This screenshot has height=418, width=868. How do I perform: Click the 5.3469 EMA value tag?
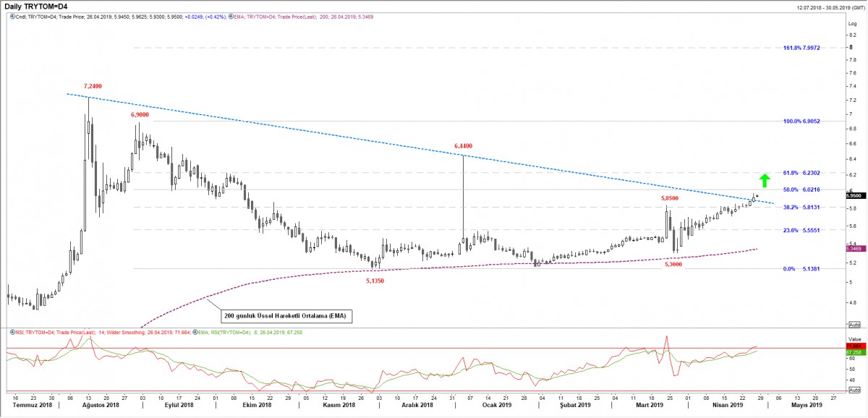coord(854,249)
